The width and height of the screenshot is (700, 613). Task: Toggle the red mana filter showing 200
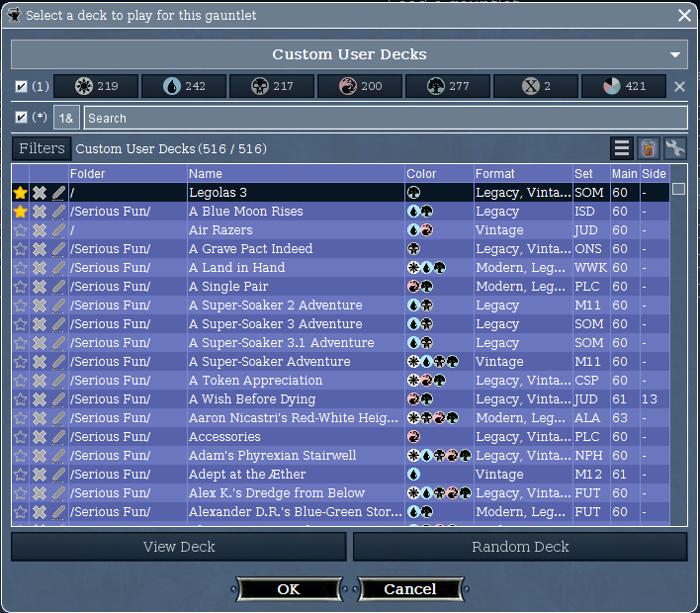tap(360, 86)
